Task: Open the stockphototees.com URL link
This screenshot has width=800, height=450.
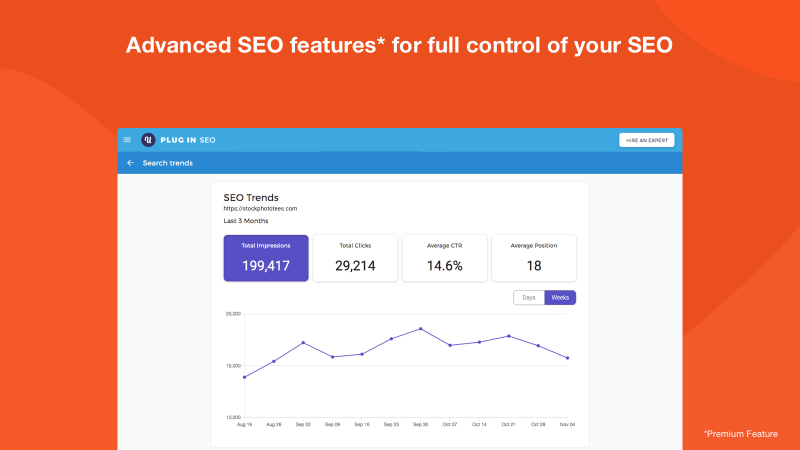Action: click(260, 209)
